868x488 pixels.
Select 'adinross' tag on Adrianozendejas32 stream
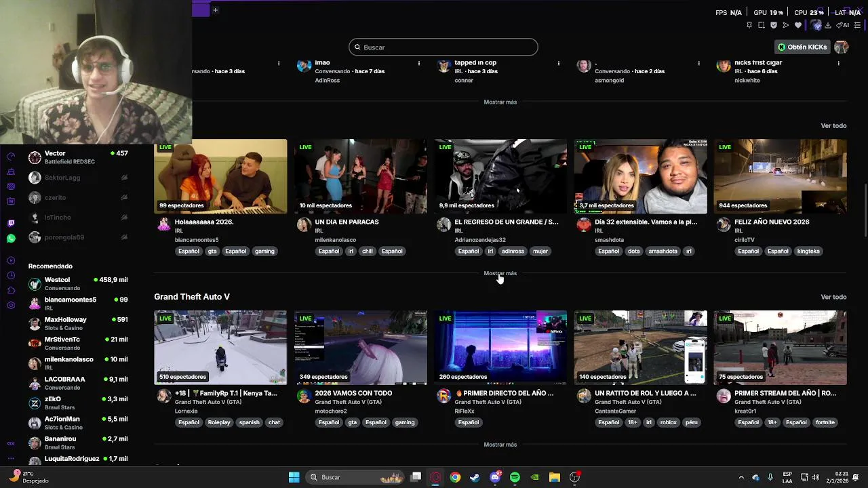coord(513,251)
